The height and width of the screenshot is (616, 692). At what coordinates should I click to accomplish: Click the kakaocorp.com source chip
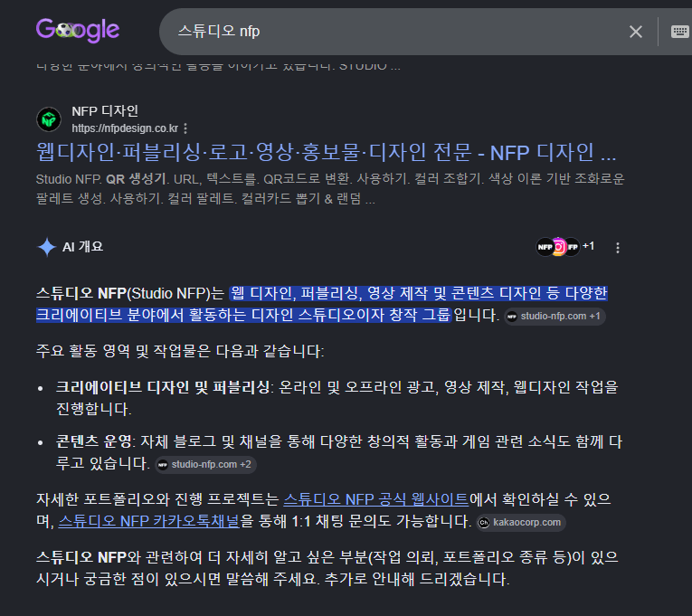[x=521, y=523]
